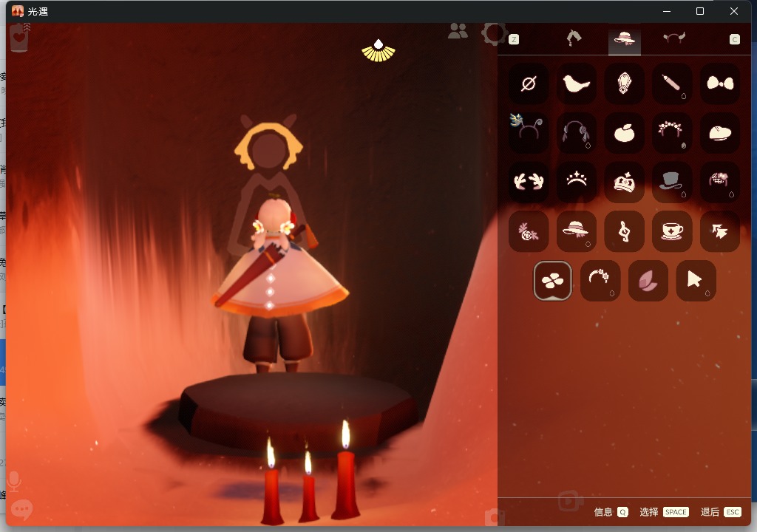Switch to the horns category tab
The width and height of the screenshot is (757, 532).
coord(674,38)
